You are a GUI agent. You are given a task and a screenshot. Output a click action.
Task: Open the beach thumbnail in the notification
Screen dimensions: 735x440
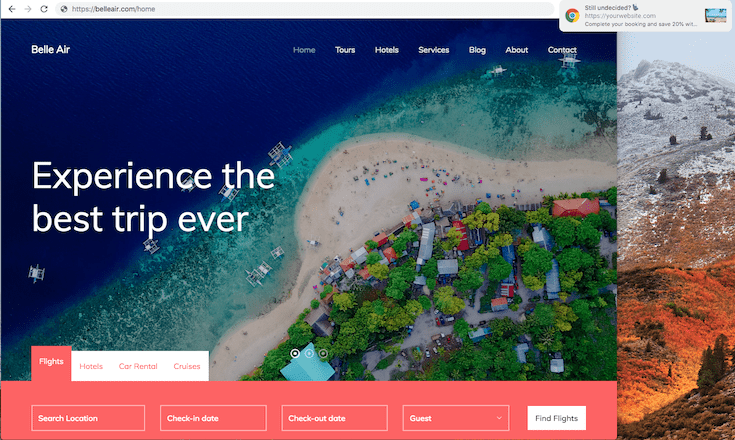[715, 15]
